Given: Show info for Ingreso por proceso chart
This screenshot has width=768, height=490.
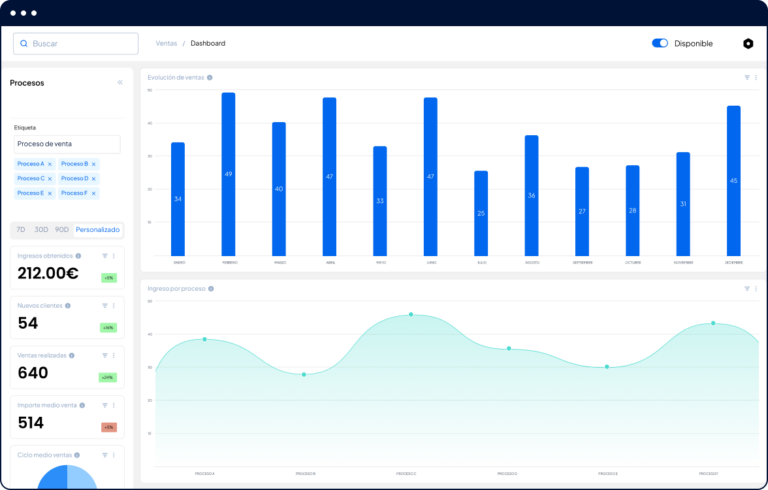Looking at the screenshot, I should pos(211,289).
